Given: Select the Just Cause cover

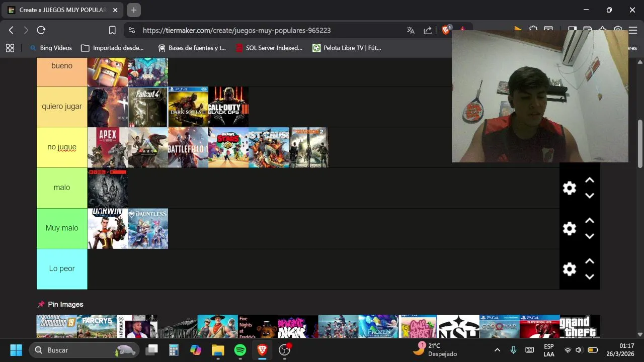Looking at the screenshot, I should (269, 147).
